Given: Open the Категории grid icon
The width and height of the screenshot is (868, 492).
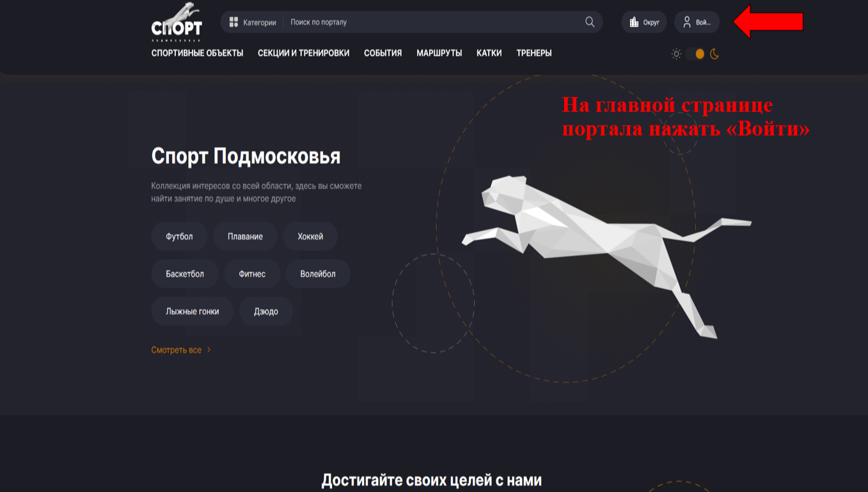Looking at the screenshot, I should coord(233,22).
